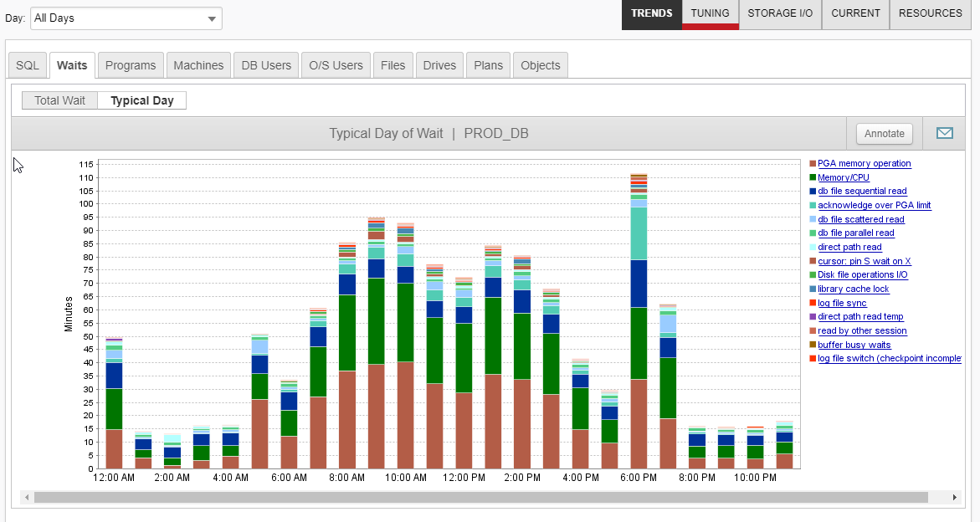Click the direct path read link
Image resolution: width=980 pixels, height=522 pixels.
click(x=850, y=248)
